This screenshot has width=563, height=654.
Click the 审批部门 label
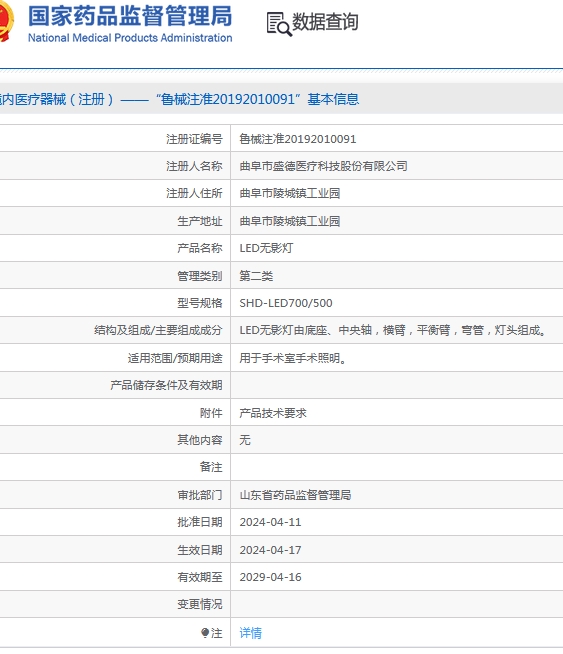click(200, 495)
